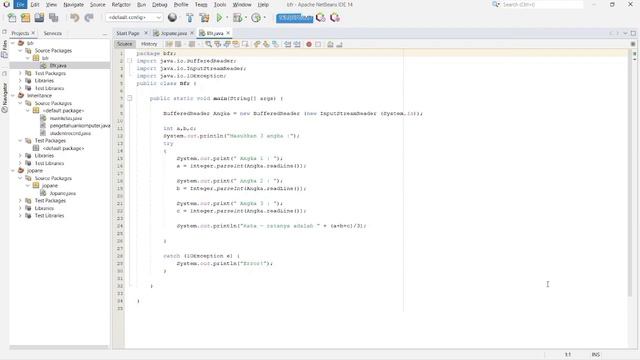
Task: Switch to the Start Page tab
Action: click(x=128, y=33)
